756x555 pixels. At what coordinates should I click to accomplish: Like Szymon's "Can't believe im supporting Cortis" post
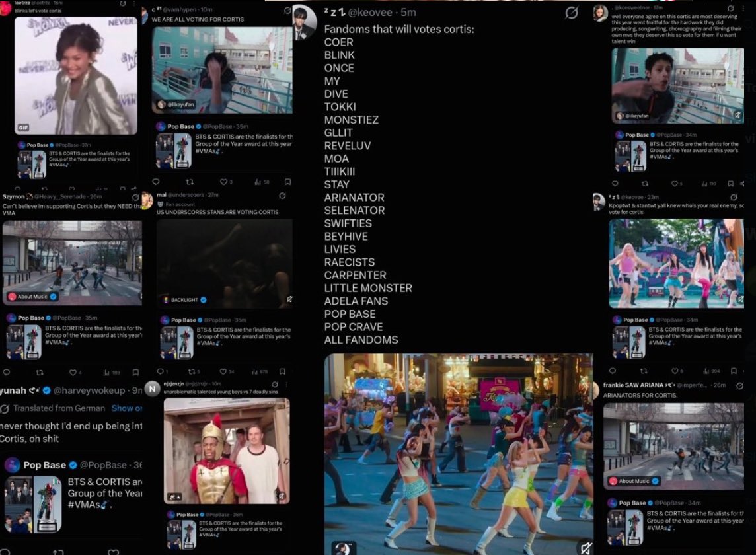pos(73,372)
